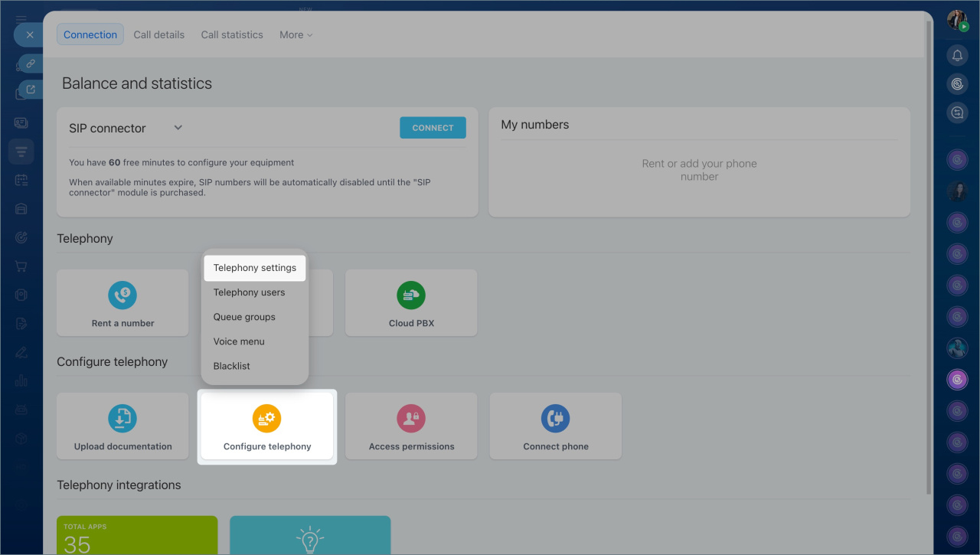Open the Cloud PBX tile icon
The image size is (980, 555).
(x=411, y=295)
